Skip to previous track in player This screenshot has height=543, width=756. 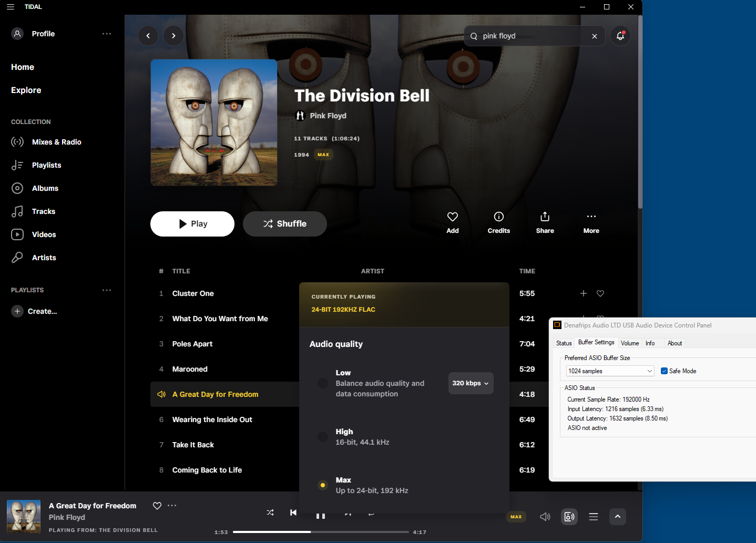click(x=293, y=513)
